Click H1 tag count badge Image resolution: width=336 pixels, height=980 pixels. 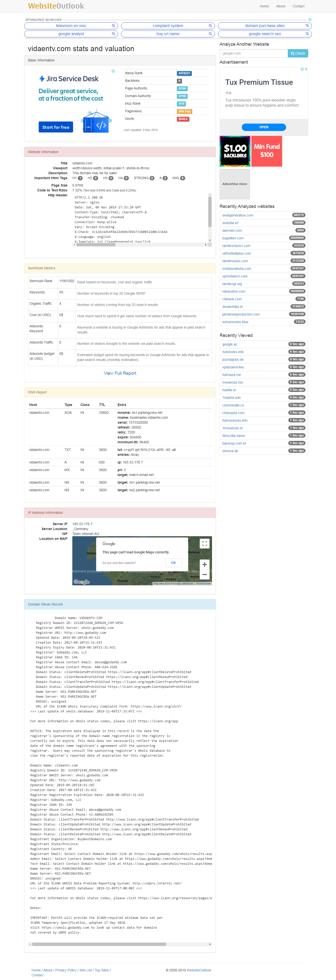(80, 178)
